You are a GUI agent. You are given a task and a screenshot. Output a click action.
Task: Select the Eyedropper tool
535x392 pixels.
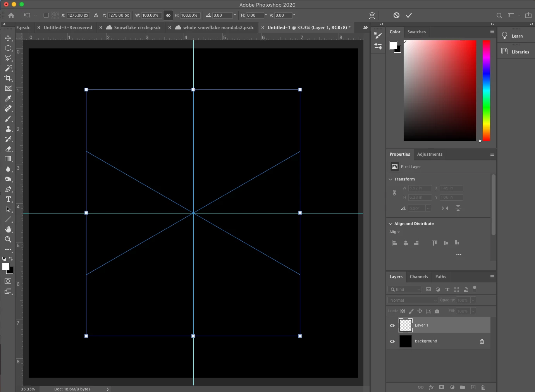point(8,98)
